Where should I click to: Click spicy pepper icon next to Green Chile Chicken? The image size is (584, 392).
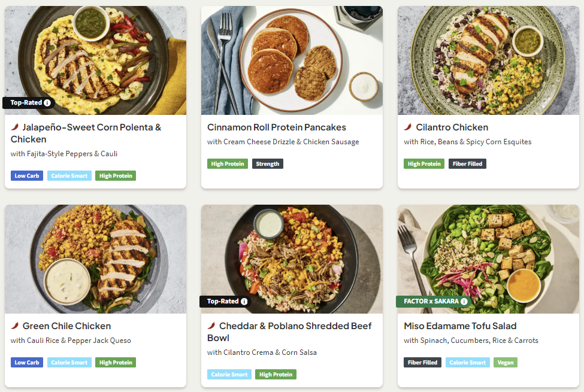point(15,326)
